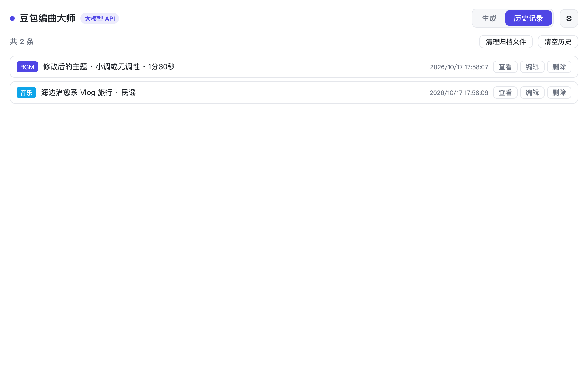Click the timestamp 2026/10/17 17:58:07
Image resolution: width=588 pixels, height=392 pixels.
click(459, 67)
